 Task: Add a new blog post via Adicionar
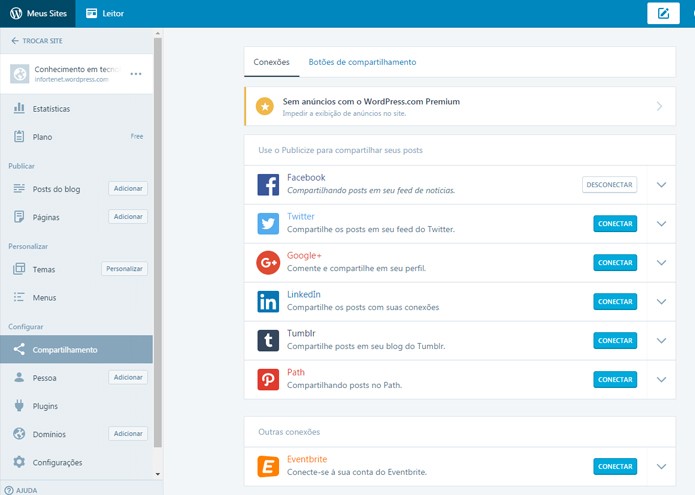(x=128, y=188)
